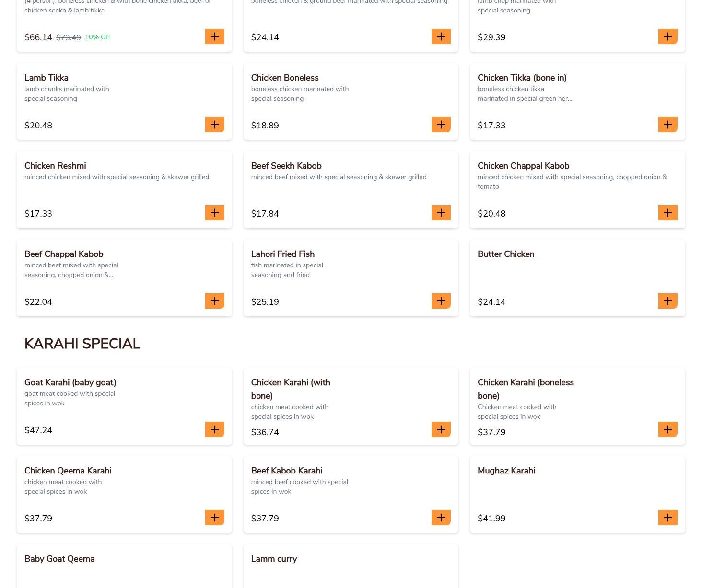The height and width of the screenshot is (588, 702).
Task: Click the plus icon on Chicken Chappal Kabob
Action: tap(667, 213)
